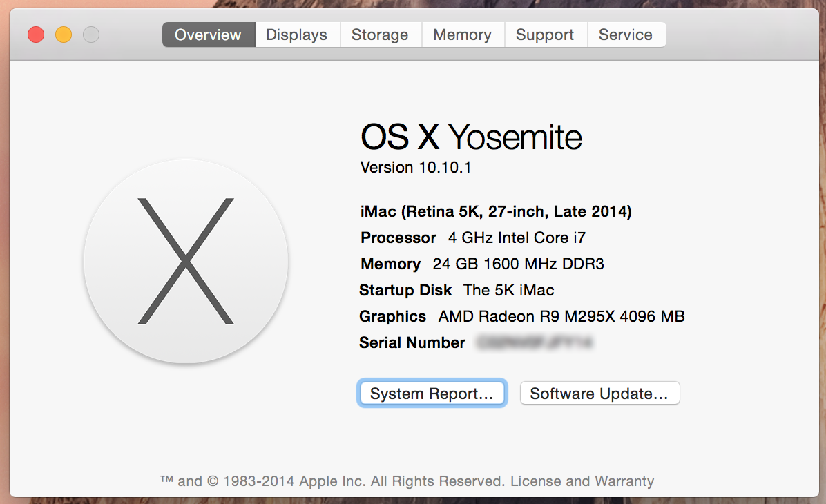
Task: Click the OS X Yosemite X logo
Action: click(x=185, y=261)
